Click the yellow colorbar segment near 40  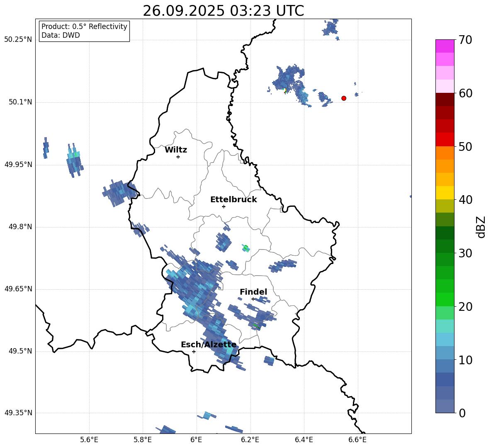pyautogui.click(x=445, y=193)
